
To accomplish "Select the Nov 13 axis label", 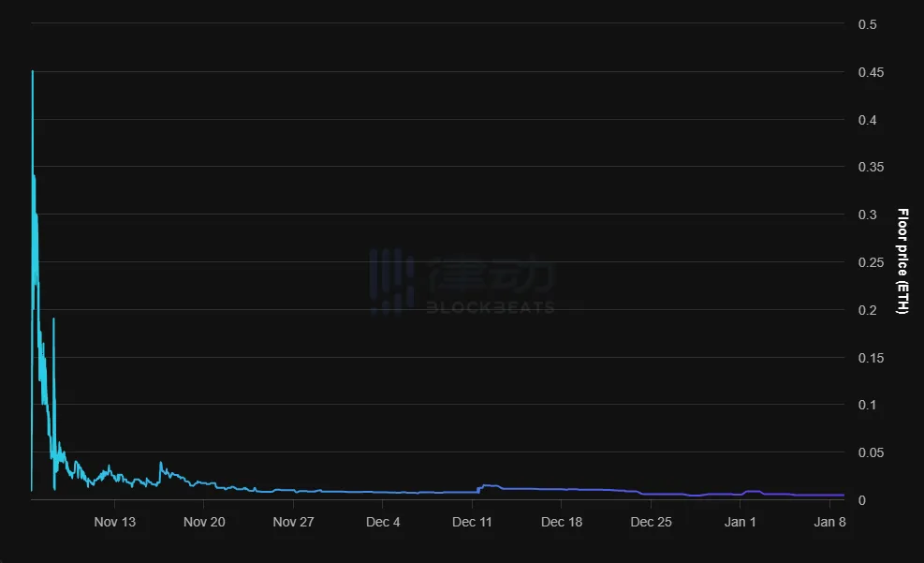I will tap(114, 522).
